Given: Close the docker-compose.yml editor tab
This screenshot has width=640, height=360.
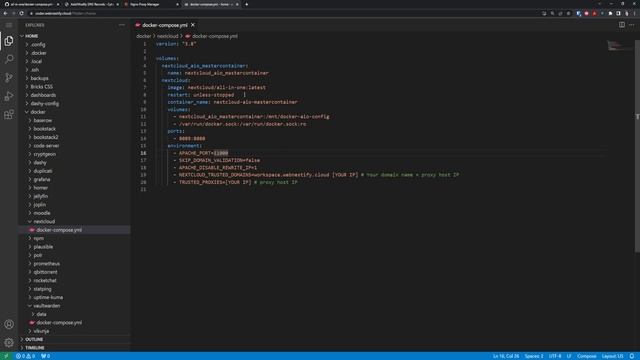Looking at the screenshot, I should click(x=193, y=25).
